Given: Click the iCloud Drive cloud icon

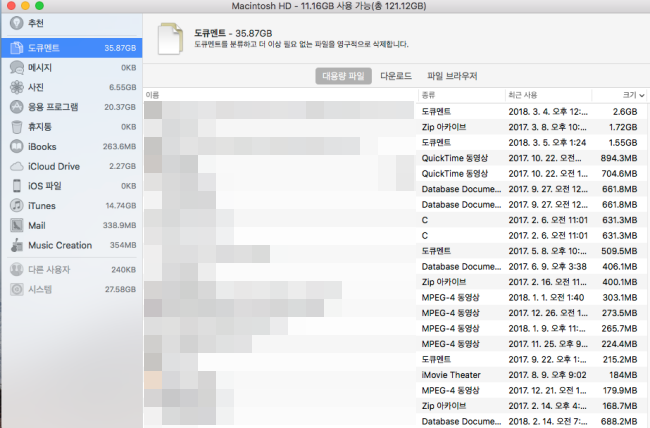Looking at the screenshot, I should point(17,167).
